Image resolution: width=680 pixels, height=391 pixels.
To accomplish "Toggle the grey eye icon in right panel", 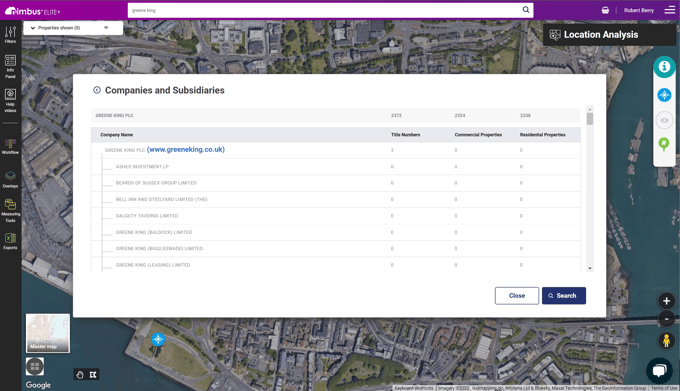I will [x=664, y=120].
